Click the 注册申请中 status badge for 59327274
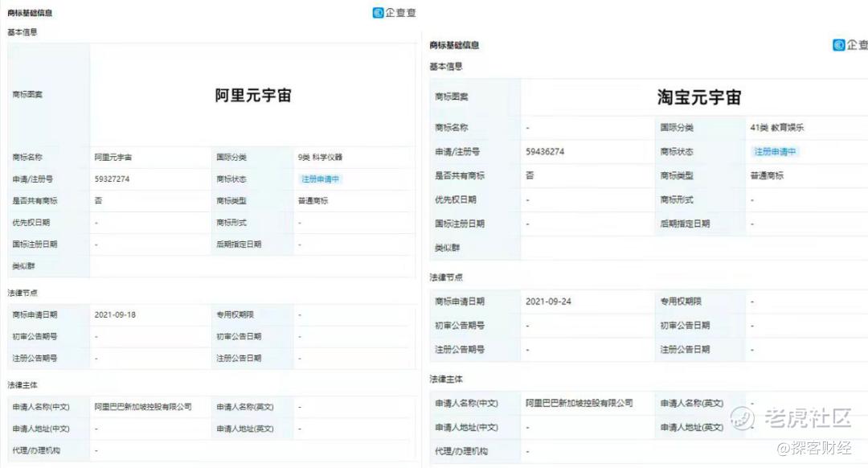The width and height of the screenshot is (868, 468). (320, 179)
